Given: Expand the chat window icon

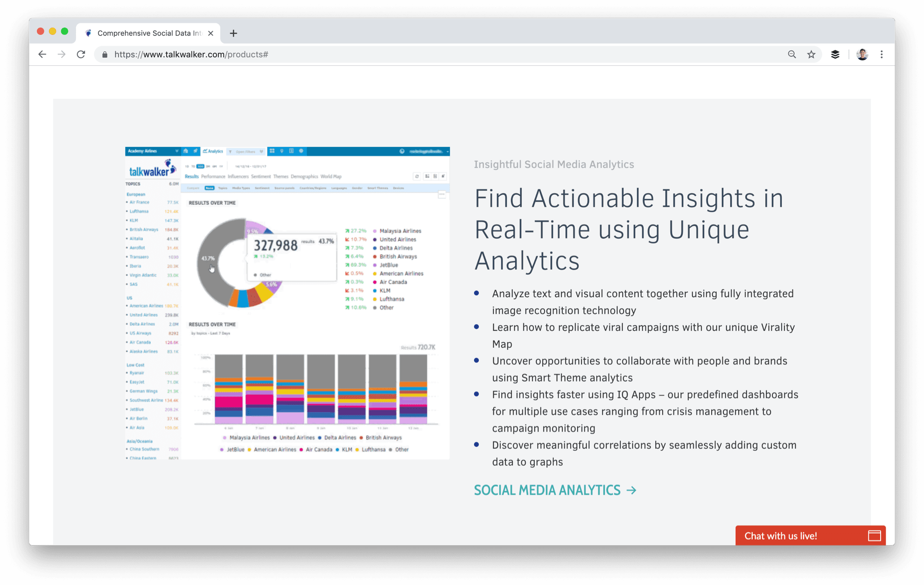Looking at the screenshot, I should pos(874,536).
